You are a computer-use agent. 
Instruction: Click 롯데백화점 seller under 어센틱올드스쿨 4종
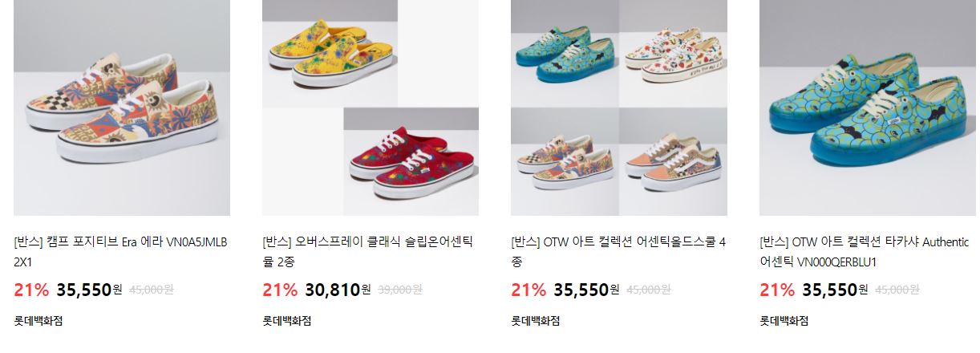536,321
